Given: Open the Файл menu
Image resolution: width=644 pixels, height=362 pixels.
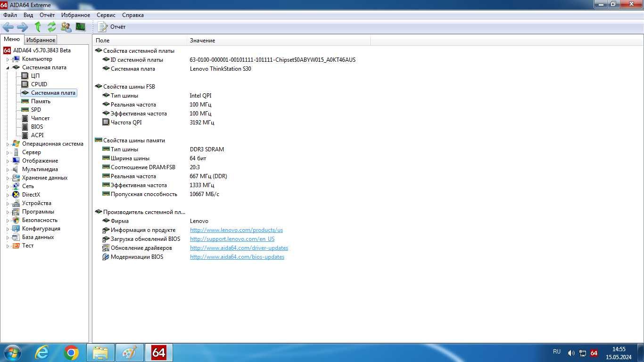Looking at the screenshot, I should (10, 15).
